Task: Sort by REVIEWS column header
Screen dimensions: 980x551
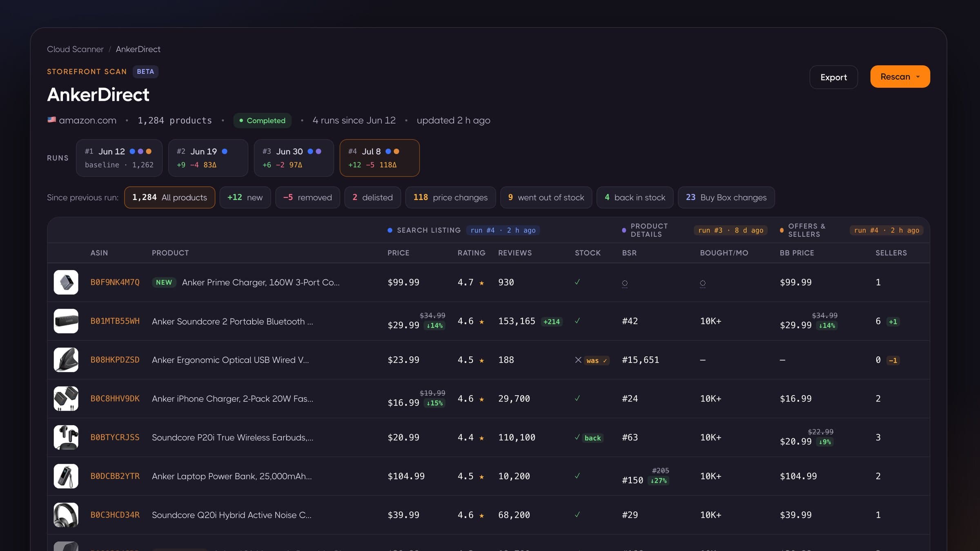Action: (515, 253)
